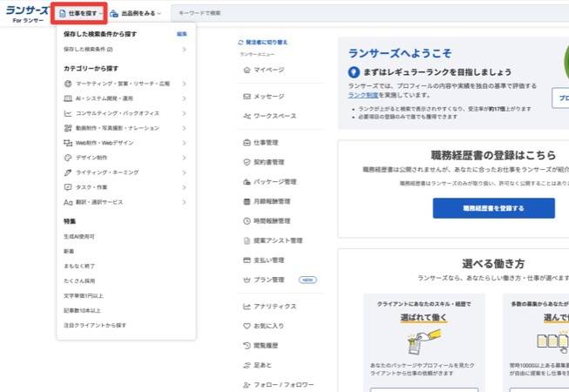The image size is (569, 392).
Task: Click the 職務経歴書を登録する button
Action: pyautogui.click(x=493, y=208)
